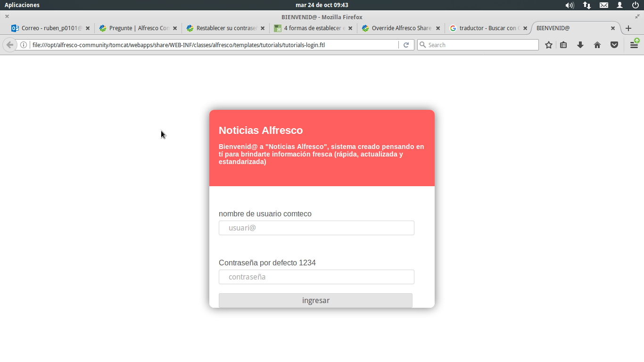Click the Noticias Alfresco heading
644x362 pixels.
(261, 131)
